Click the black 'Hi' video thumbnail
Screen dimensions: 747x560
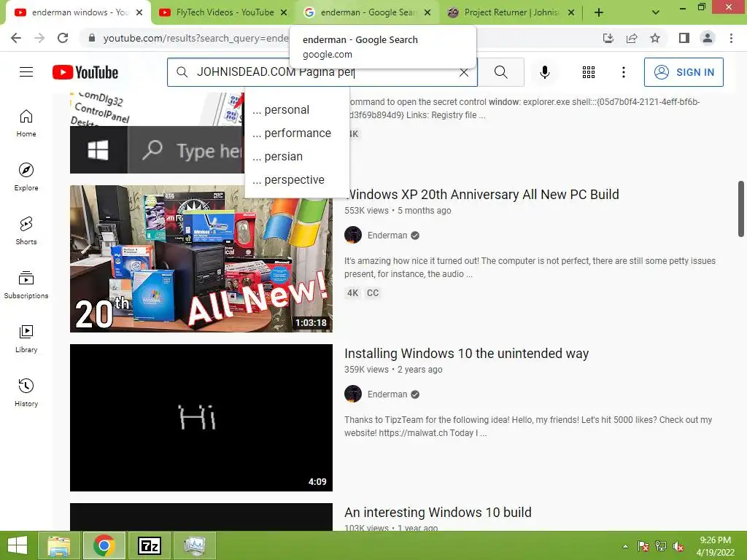201,418
